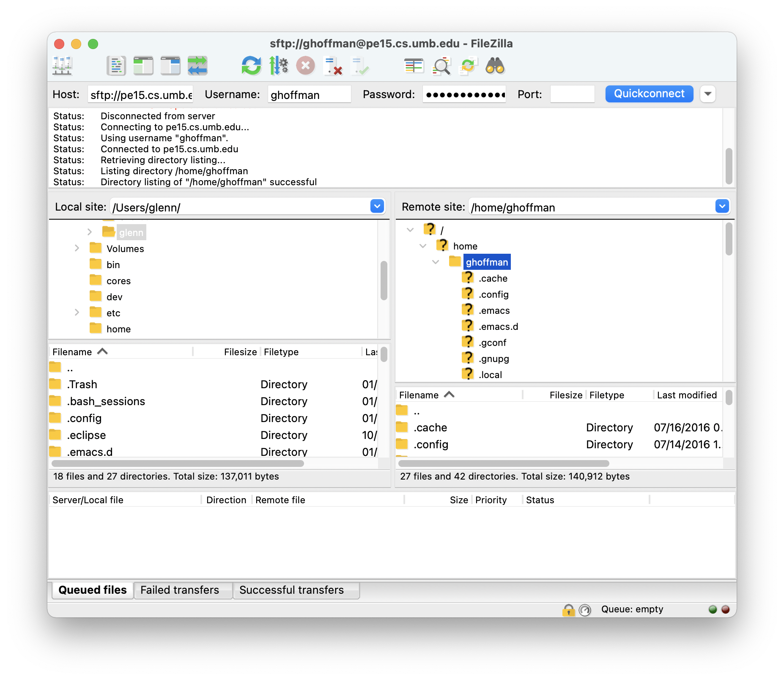Open directory listing filters icon

point(414,66)
